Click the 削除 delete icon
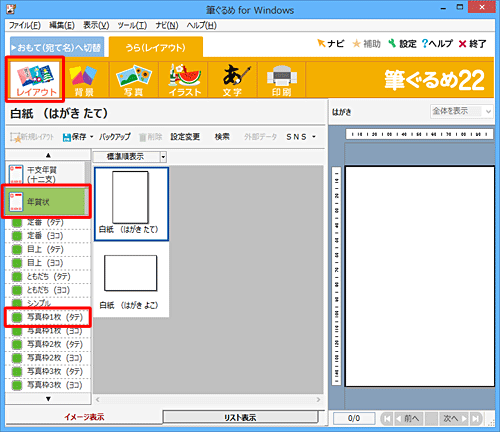This screenshot has width=500, height=432. coord(150,137)
